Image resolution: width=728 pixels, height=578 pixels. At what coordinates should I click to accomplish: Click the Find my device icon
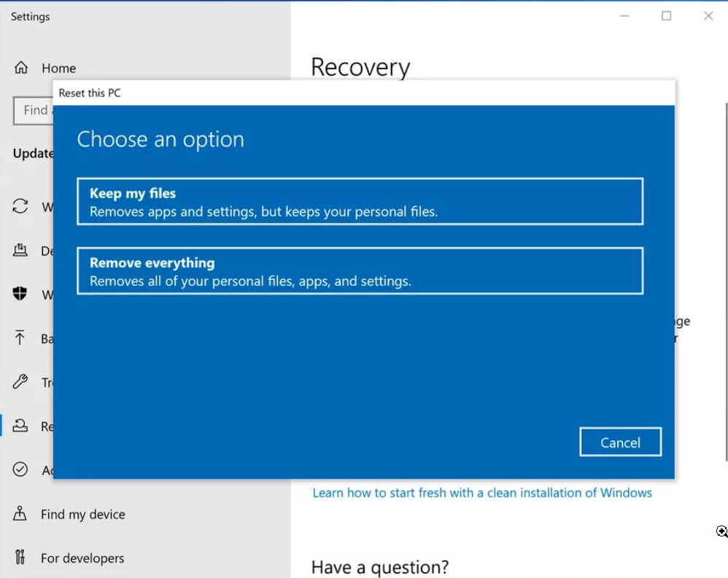click(20, 514)
